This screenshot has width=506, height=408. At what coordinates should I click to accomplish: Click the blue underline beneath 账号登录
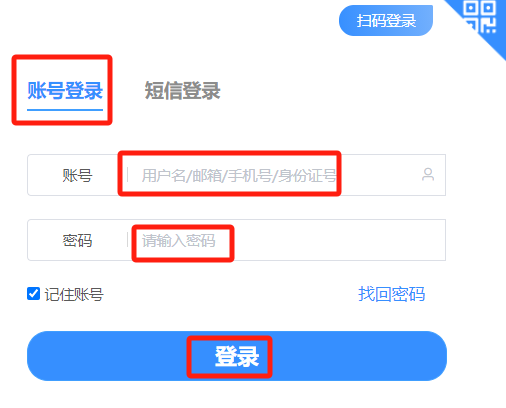point(65,109)
